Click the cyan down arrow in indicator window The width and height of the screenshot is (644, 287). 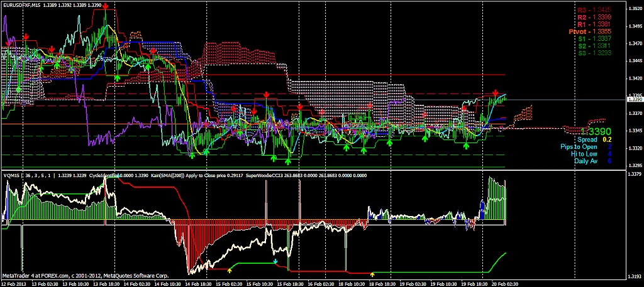point(275,261)
